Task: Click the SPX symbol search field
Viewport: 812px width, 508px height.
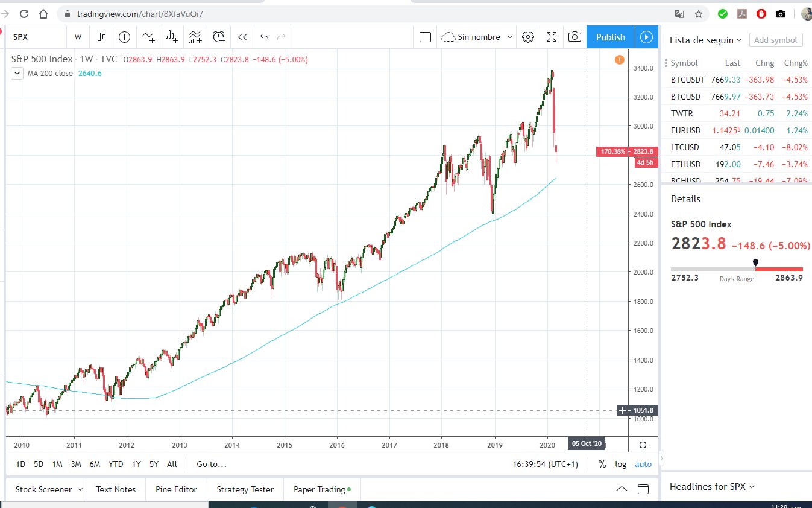Action: pyautogui.click(x=36, y=37)
